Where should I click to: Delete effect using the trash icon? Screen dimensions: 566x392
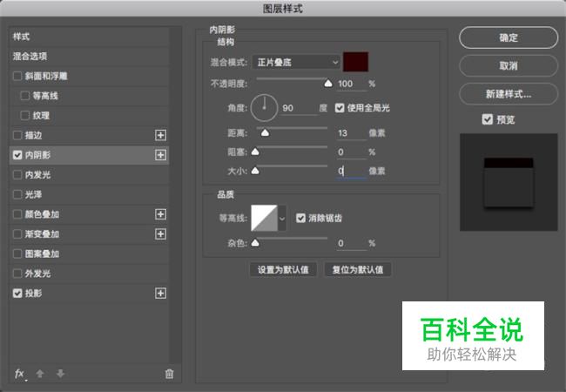pos(169,374)
